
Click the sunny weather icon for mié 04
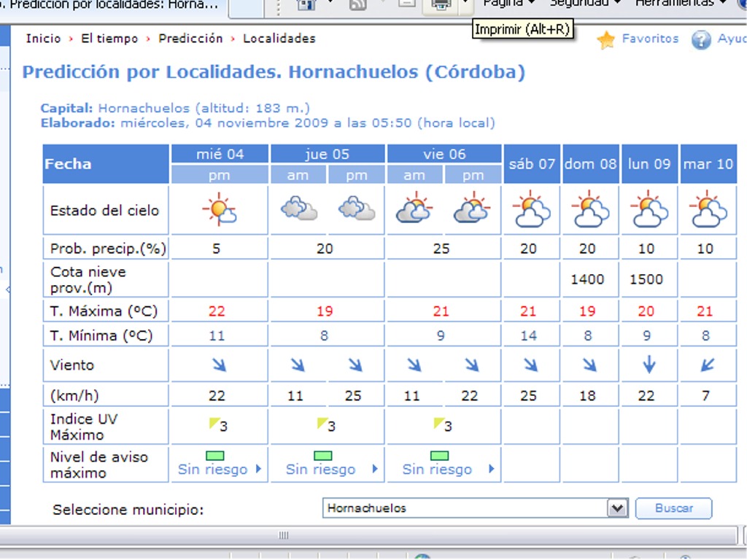220,210
